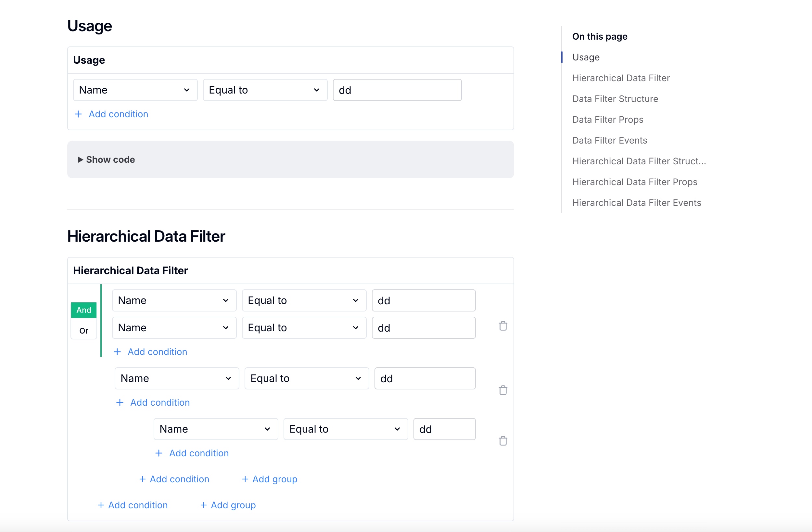Image resolution: width=812 pixels, height=532 pixels.
Task: Navigate to Data Filter Props via sidebar link
Action: point(609,119)
